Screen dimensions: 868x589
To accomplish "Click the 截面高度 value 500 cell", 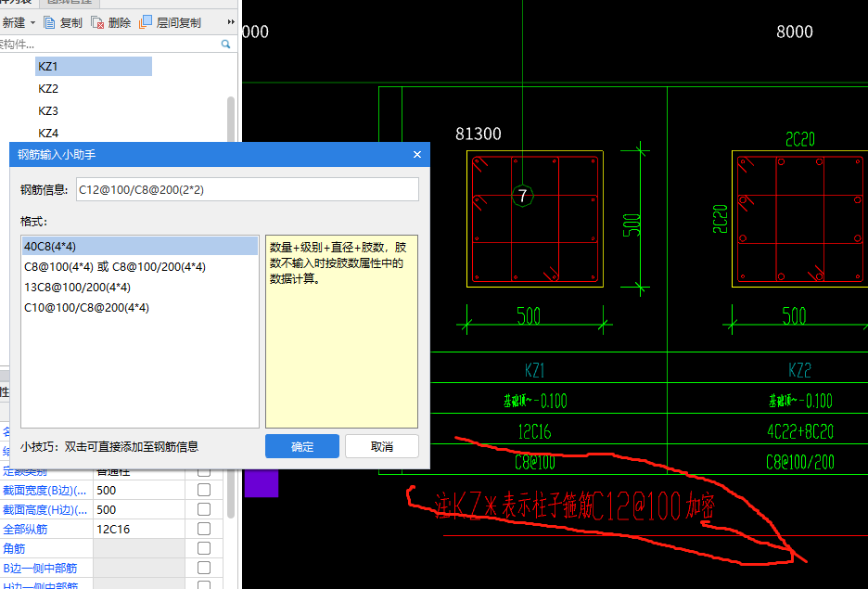I will pyautogui.click(x=139, y=510).
